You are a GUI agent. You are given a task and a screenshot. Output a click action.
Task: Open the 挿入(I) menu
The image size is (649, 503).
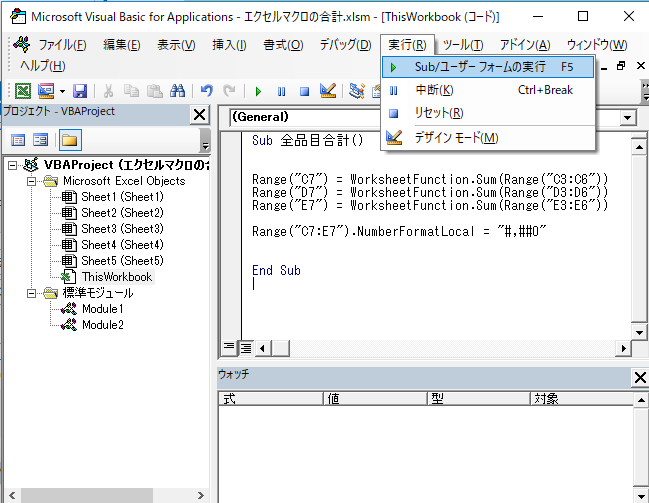(x=229, y=45)
